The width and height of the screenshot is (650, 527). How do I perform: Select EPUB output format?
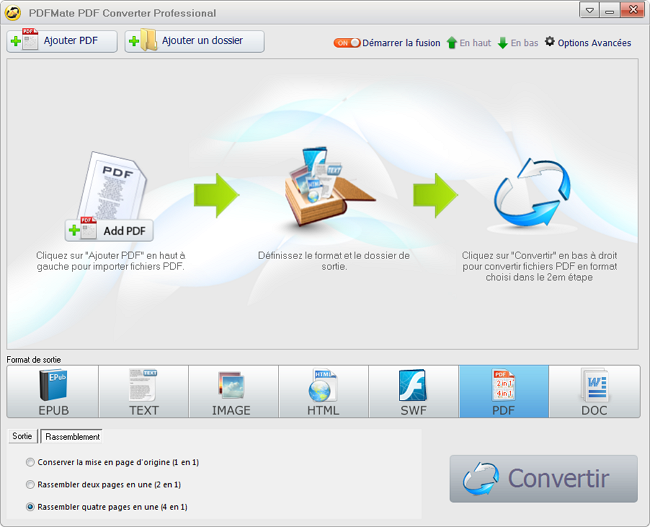click(53, 391)
